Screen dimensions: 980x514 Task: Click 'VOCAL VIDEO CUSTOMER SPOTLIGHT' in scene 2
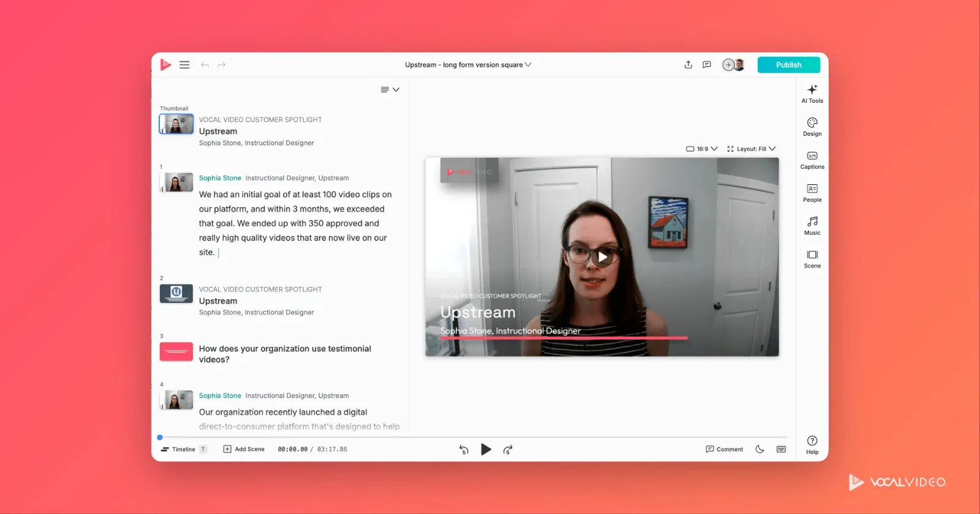pos(260,289)
